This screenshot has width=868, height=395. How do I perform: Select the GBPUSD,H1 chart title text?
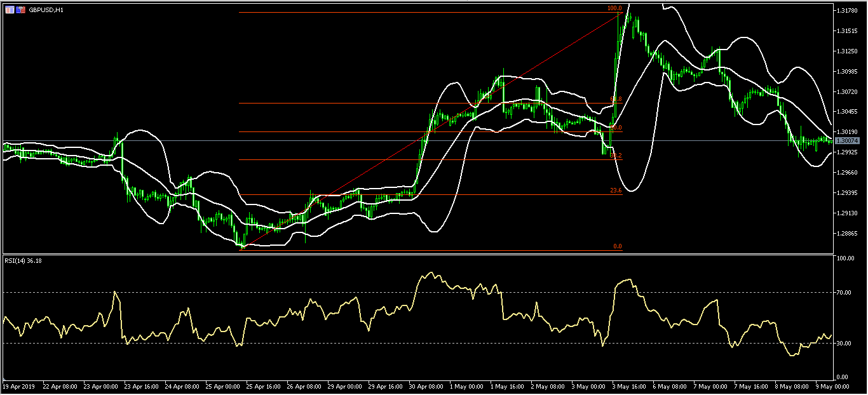click(x=46, y=10)
